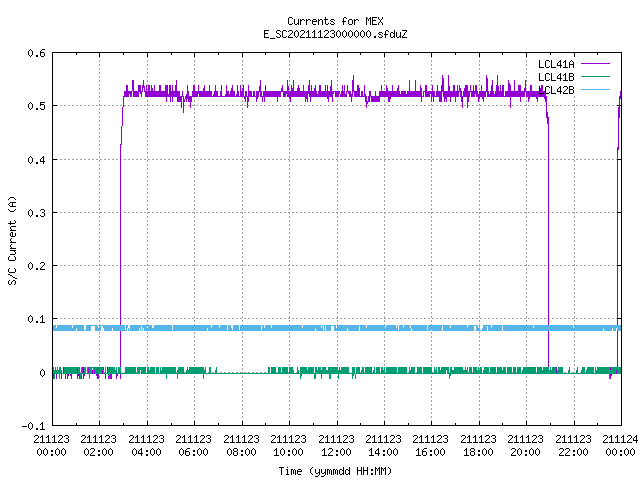
Task: Click the 0.5 y-axis tick label
Action: pos(36,106)
